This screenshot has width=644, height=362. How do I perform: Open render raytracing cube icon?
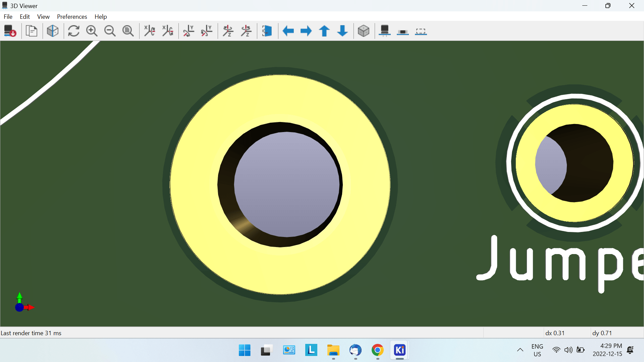53,31
